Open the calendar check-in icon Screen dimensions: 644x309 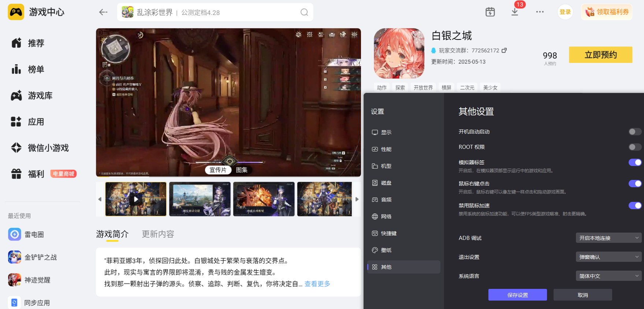point(490,12)
